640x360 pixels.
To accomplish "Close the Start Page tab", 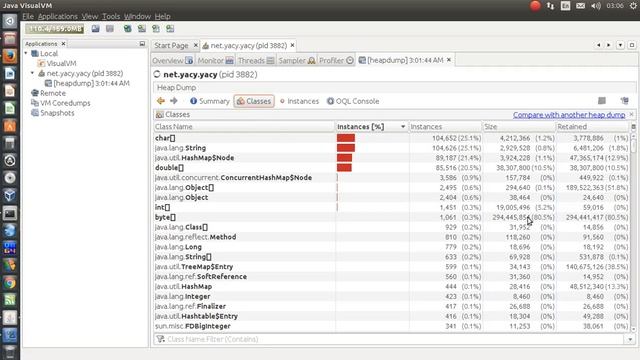I will (x=196, y=45).
